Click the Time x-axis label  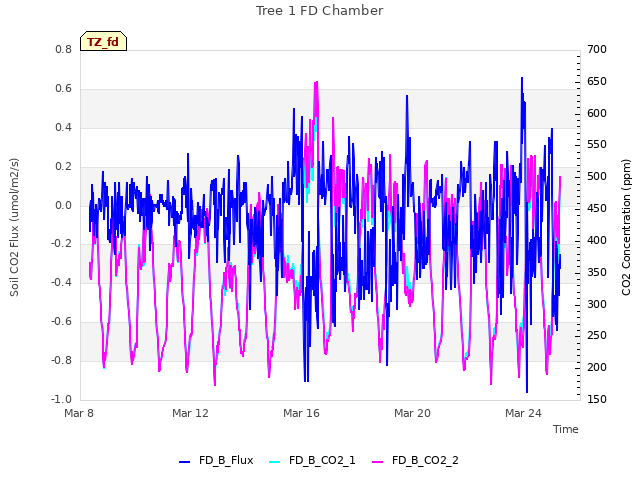click(566, 429)
